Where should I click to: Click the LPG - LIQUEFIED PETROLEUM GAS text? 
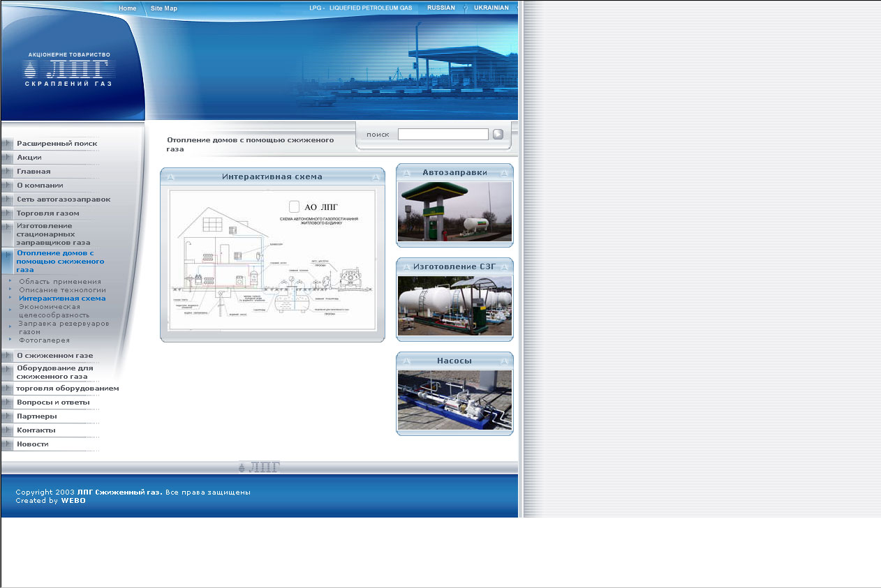tap(361, 8)
